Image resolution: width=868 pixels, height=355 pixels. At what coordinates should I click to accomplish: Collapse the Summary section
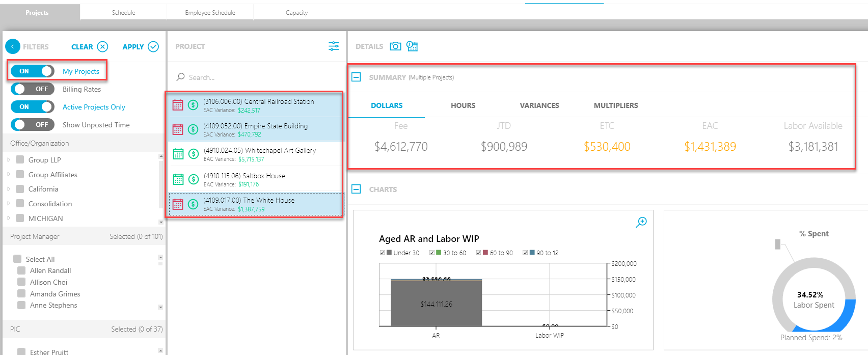[x=357, y=77]
